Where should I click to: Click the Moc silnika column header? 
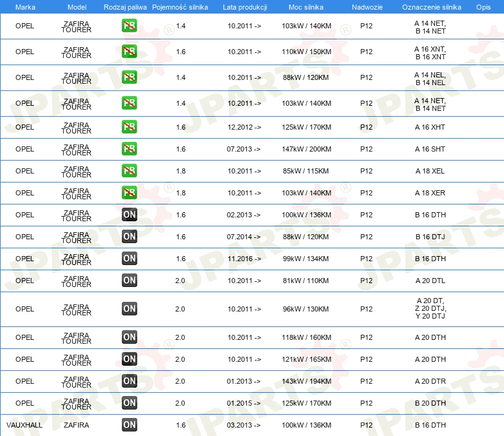(306, 7)
